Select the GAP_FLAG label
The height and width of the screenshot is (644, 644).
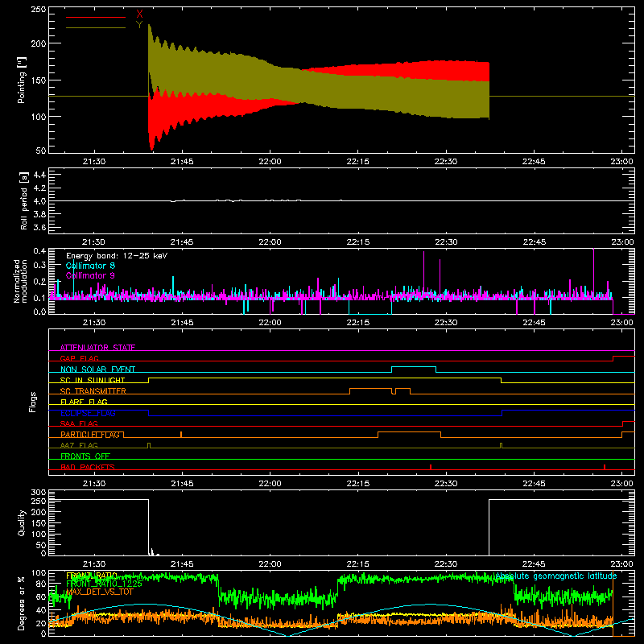point(79,358)
